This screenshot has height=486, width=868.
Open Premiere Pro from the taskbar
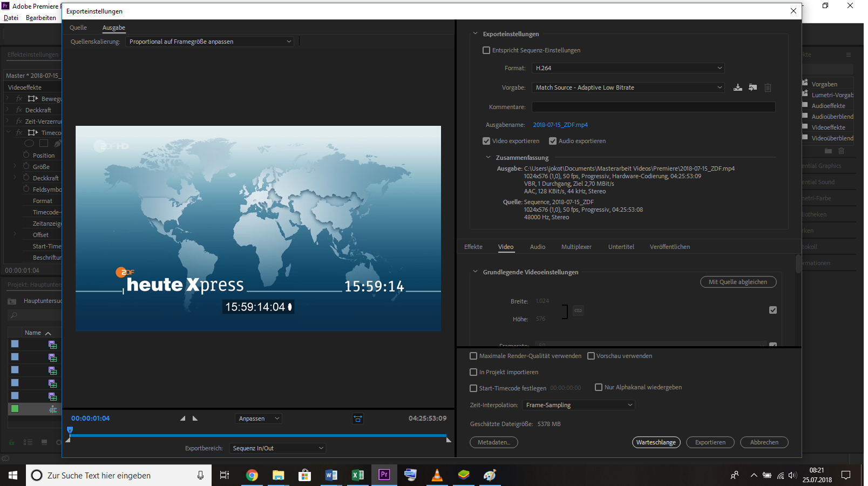[x=384, y=475]
